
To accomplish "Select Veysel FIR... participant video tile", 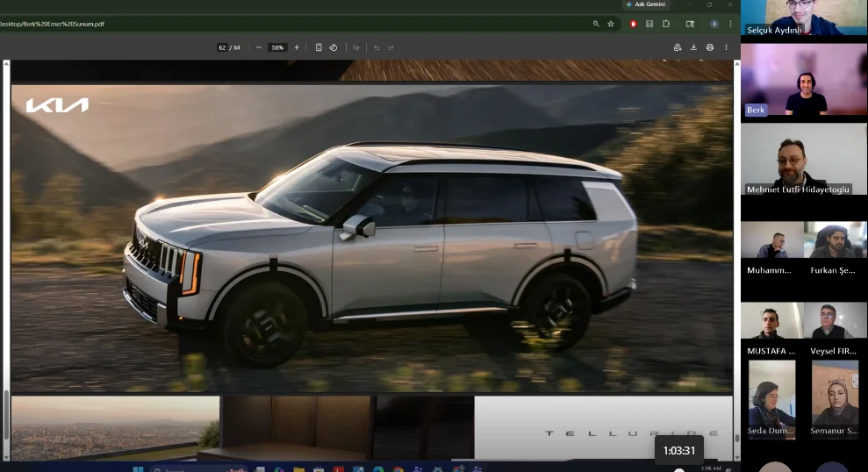I will coord(836,320).
